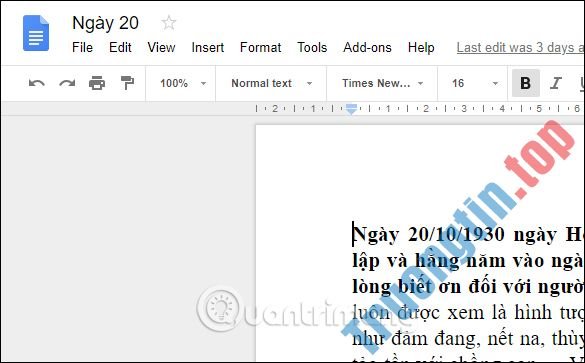Viewport: 585px width, 363px height.
Task: Open the Times New font dropdown
Action: [x=382, y=83]
